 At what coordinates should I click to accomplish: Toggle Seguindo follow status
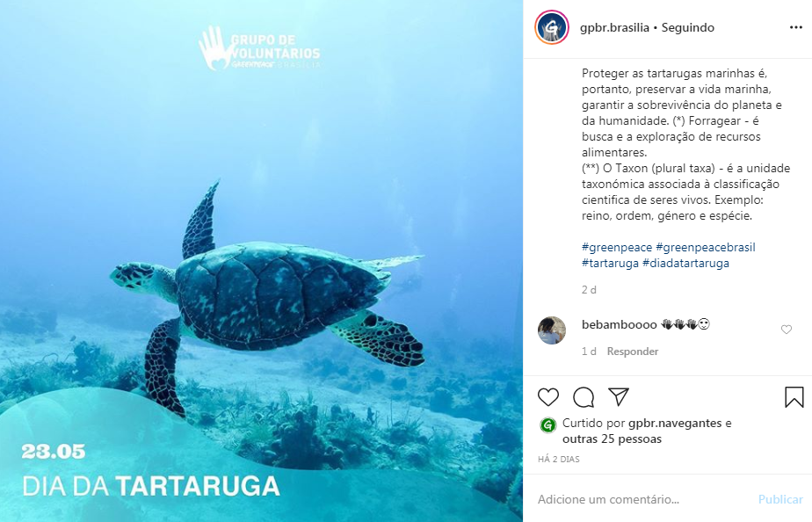(x=688, y=27)
